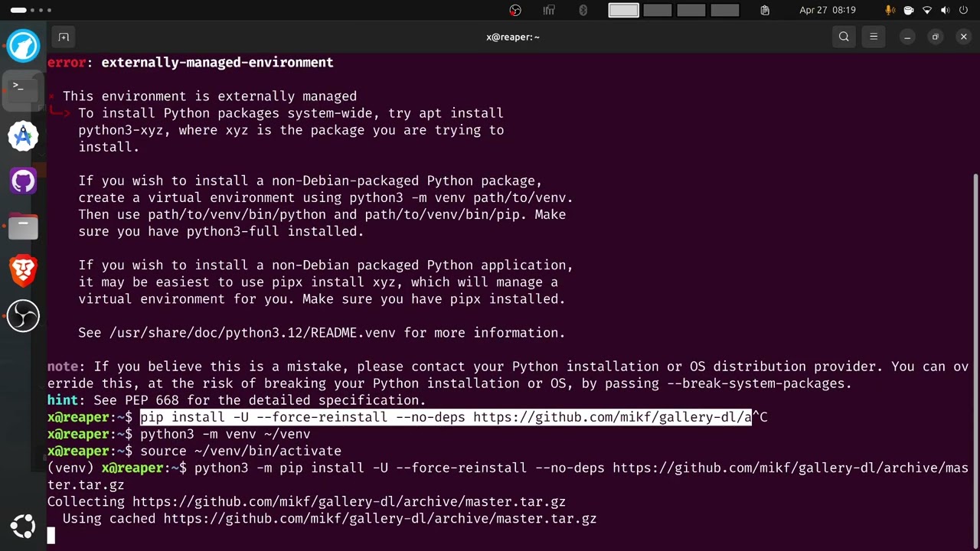
Task: Click 'pipx install xyz' line text
Action: coord(318,282)
